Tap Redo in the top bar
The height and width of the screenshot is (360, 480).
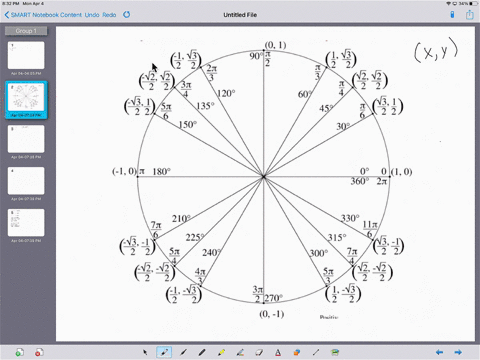(x=109, y=15)
